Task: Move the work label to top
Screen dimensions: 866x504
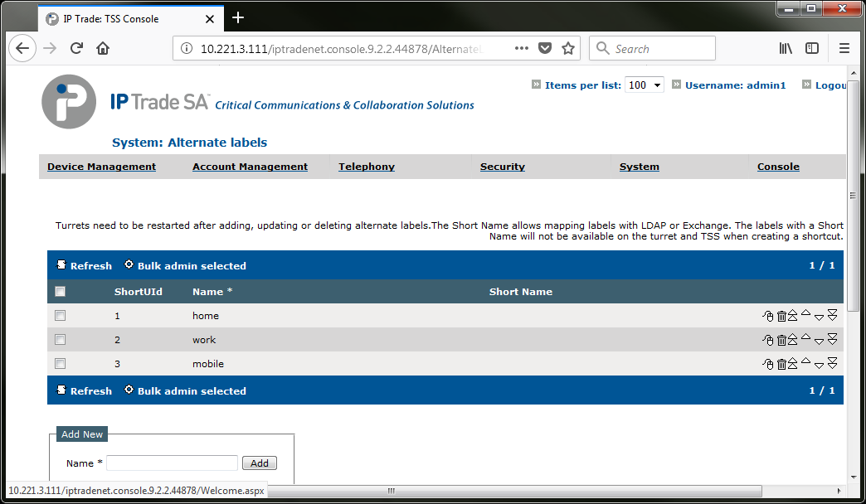Action: [x=792, y=339]
